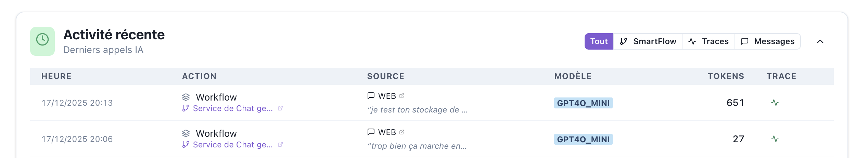Click the HEURE column header
This screenshot has height=158, width=868.
(56, 76)
